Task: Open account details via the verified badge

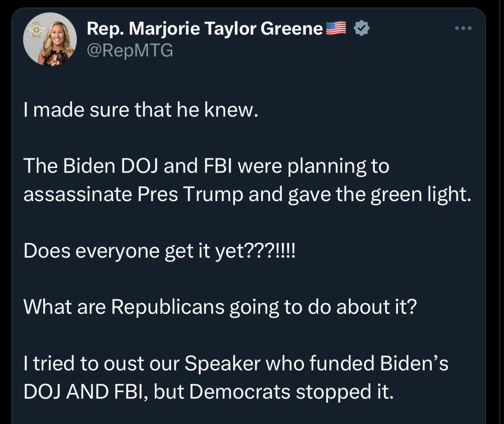Action: coord(361,28)
